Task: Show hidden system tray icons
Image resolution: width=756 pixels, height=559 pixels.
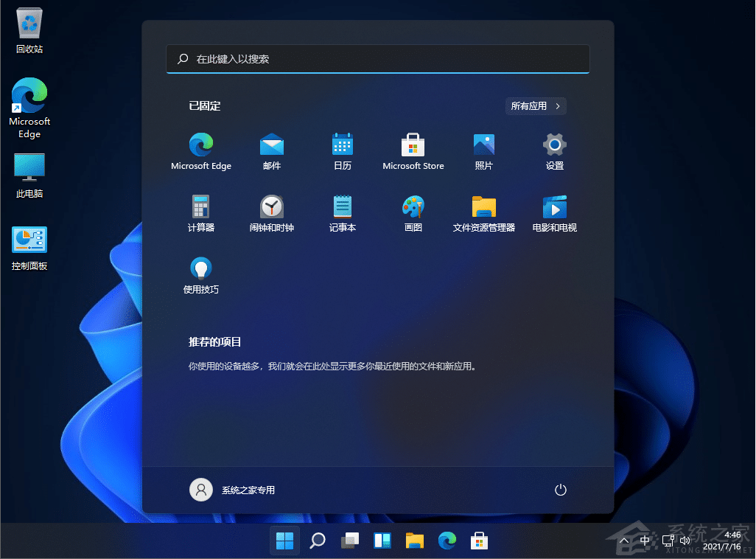Action: 623,541
